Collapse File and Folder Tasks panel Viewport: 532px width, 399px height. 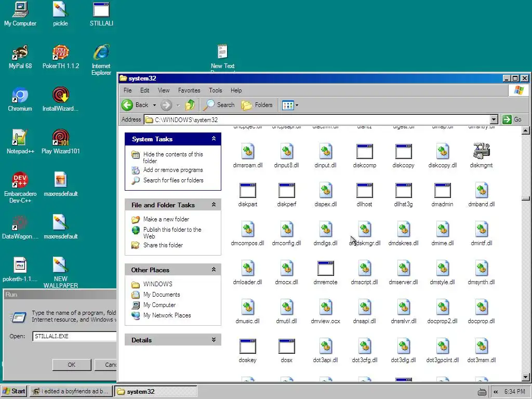214,204
